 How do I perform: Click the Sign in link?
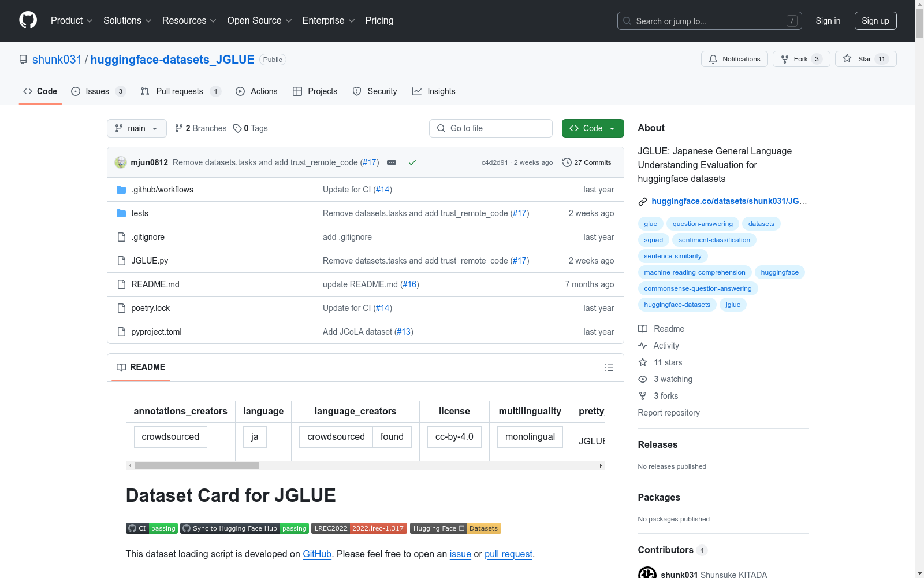point(828,21)
